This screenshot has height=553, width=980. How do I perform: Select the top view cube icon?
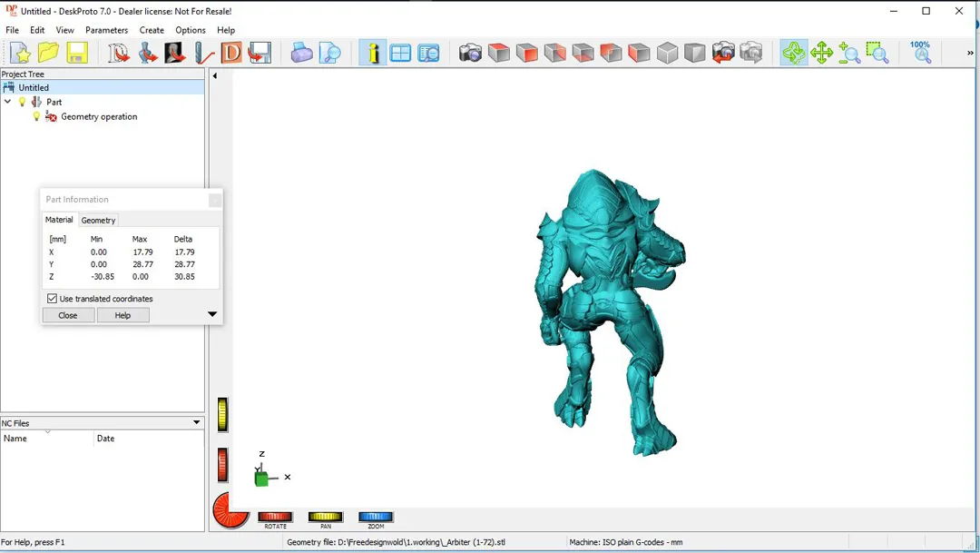(x=499, y=54)
